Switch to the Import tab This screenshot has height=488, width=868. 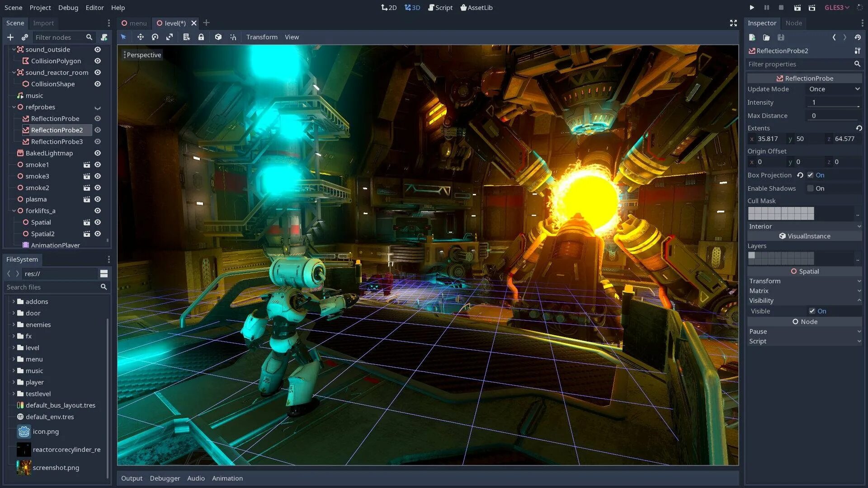(43, 23)
